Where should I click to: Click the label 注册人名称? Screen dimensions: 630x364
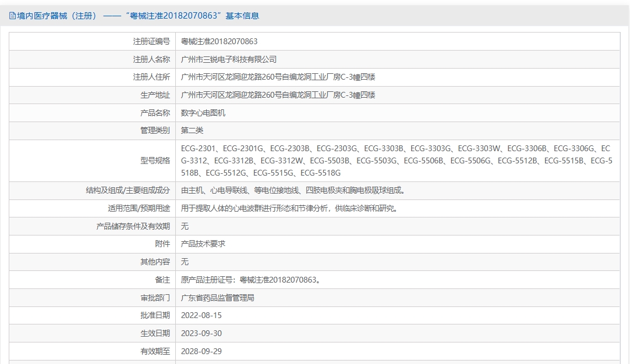tap(151, 59)
